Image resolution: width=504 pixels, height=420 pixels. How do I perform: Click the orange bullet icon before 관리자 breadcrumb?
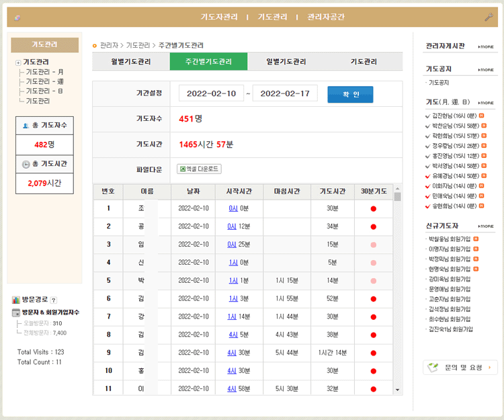95,46
